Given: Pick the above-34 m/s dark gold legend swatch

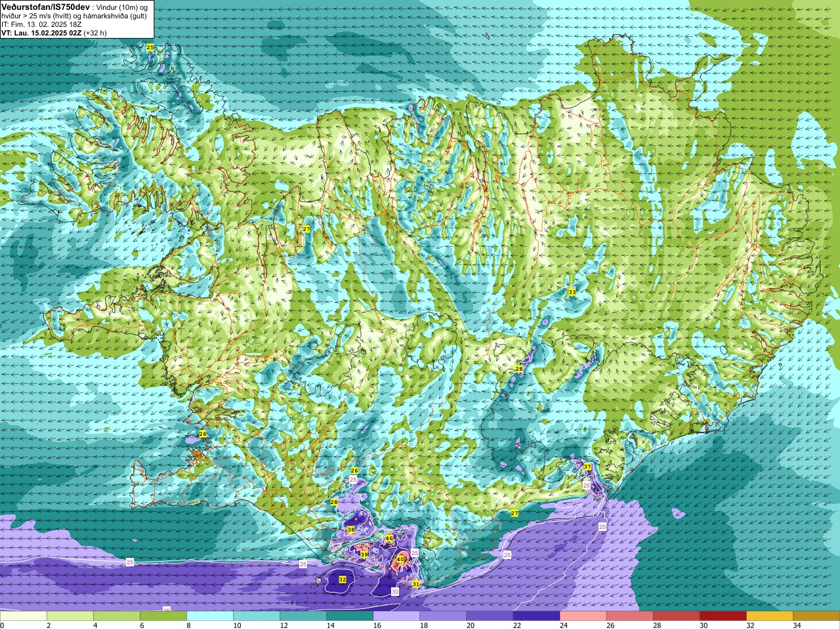Looking at the screenshot, I should pos(816,616).
